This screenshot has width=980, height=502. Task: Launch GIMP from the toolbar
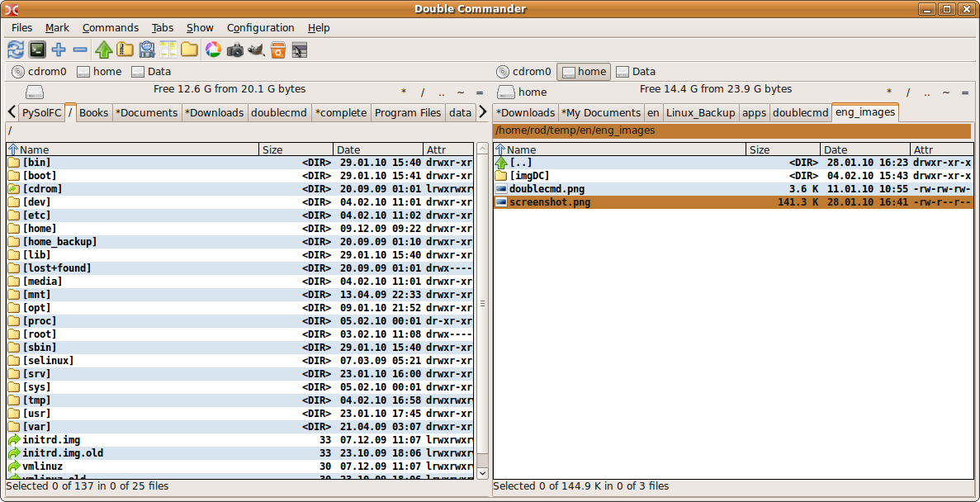pyautogui.click(x=257, y=50)
